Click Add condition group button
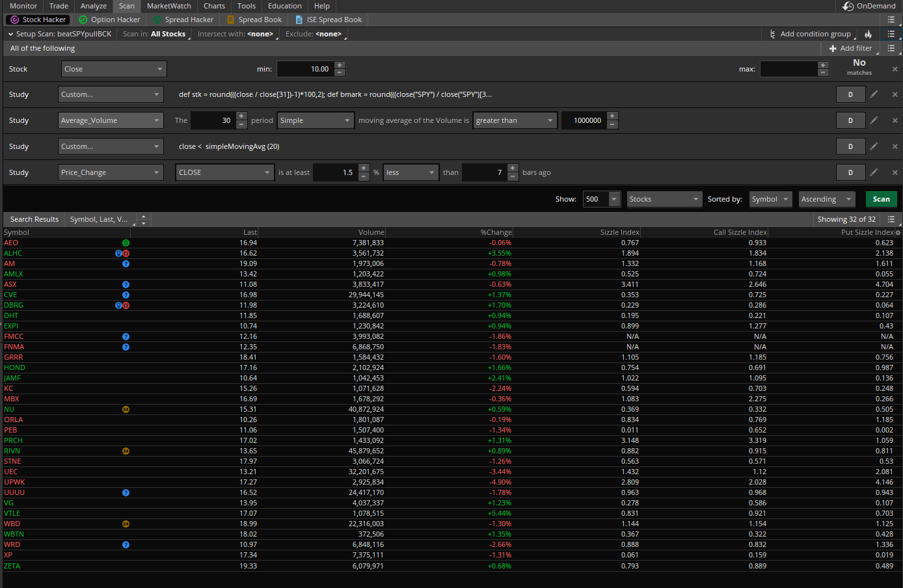The width and height of the screenshot is (903, 588). pos(810,34)
